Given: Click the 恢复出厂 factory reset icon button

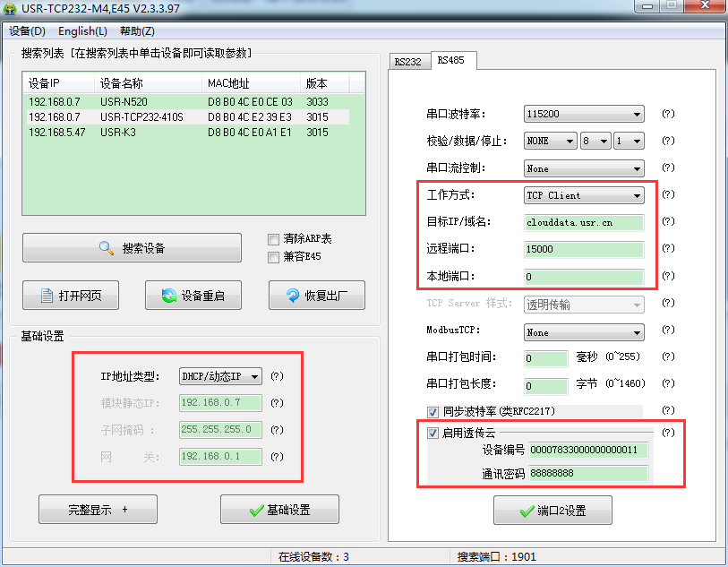Looking at the screenshot, I should (x=316, y=296).
